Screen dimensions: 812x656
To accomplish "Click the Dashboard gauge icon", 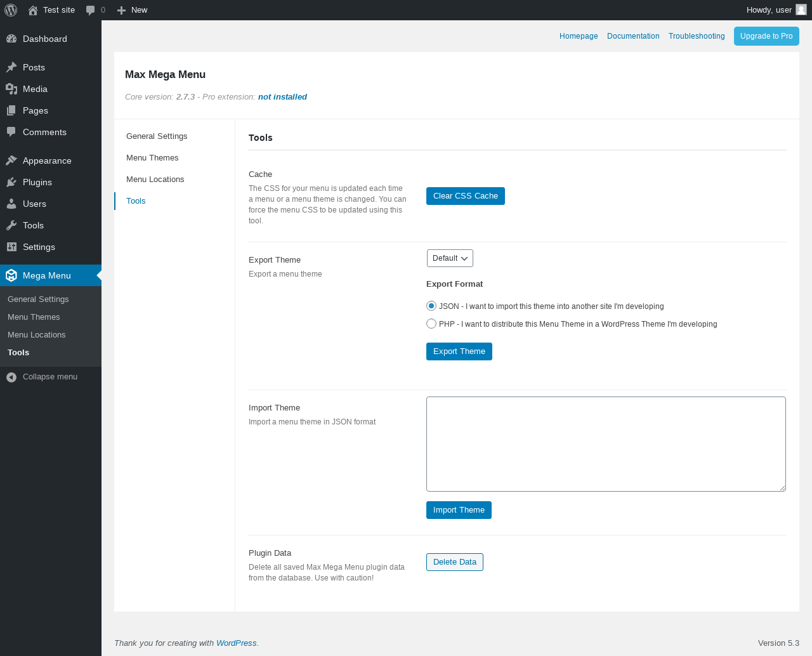I will click(x=11, y=39).
